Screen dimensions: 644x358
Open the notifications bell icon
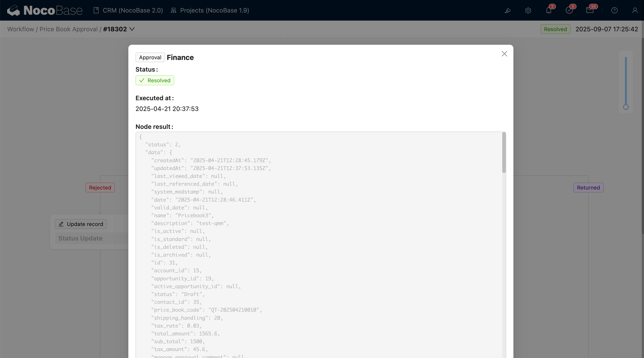(549, 11)
